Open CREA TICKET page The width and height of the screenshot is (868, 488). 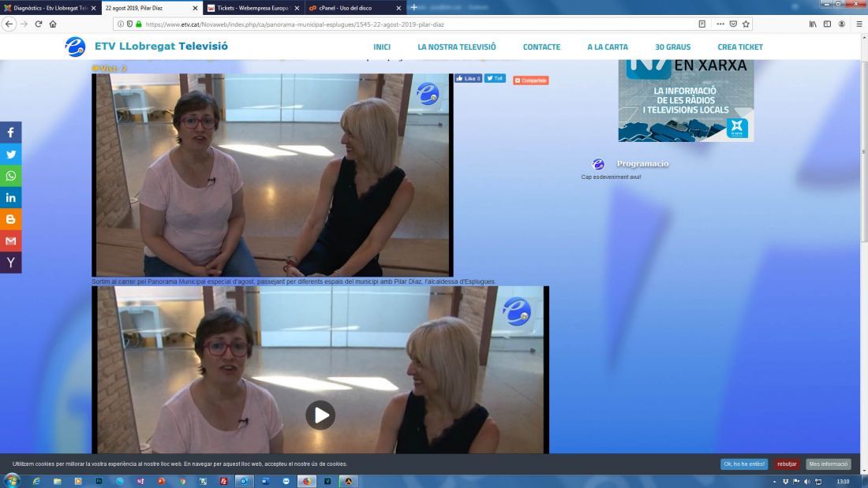pyautogui.click(x=740, y=47)
